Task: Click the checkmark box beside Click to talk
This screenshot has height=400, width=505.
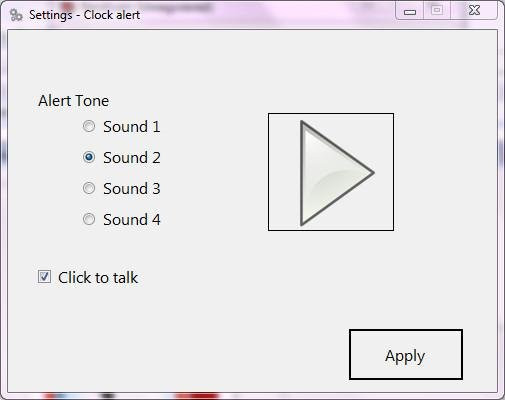Action: click(44, 277)
